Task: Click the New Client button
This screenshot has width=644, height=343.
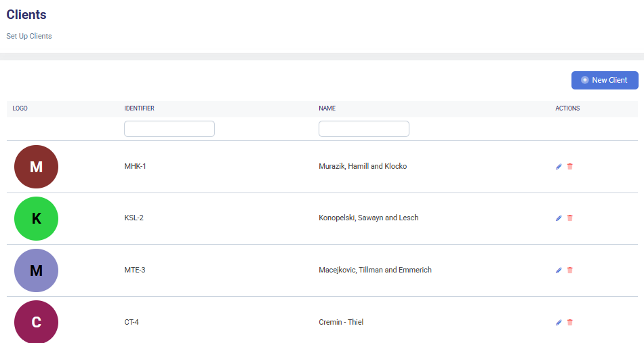Action: coord(605,80)
